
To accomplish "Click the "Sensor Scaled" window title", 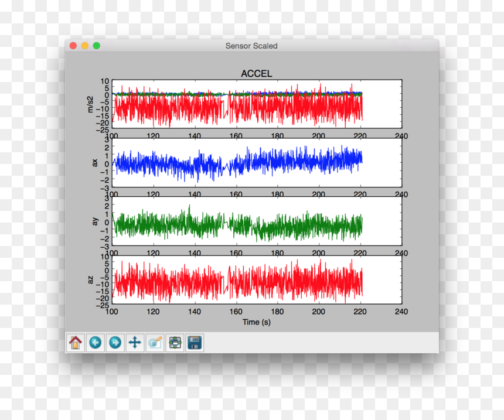I will (x=251, y=46).
